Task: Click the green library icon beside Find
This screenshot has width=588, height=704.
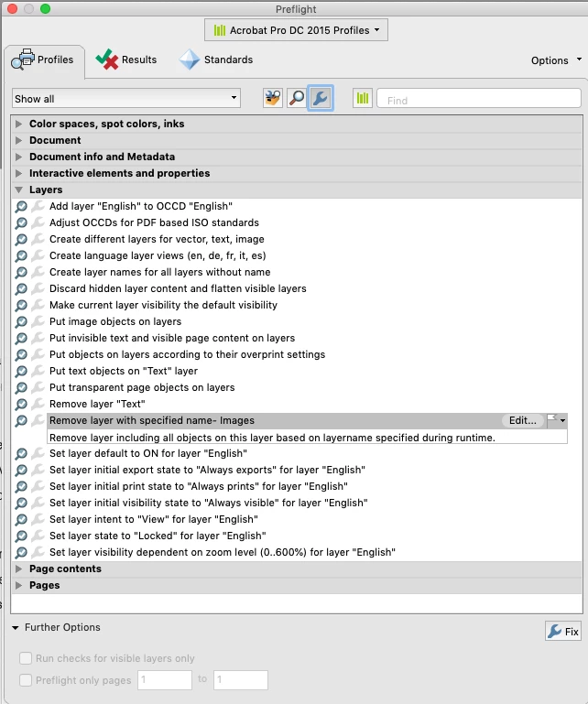Action: [x=363, y=98]
